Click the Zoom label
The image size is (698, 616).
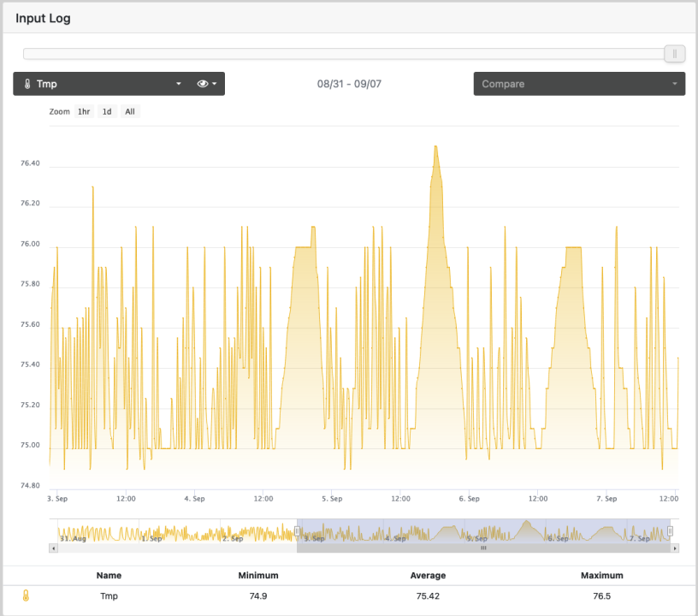coord(59,112)
